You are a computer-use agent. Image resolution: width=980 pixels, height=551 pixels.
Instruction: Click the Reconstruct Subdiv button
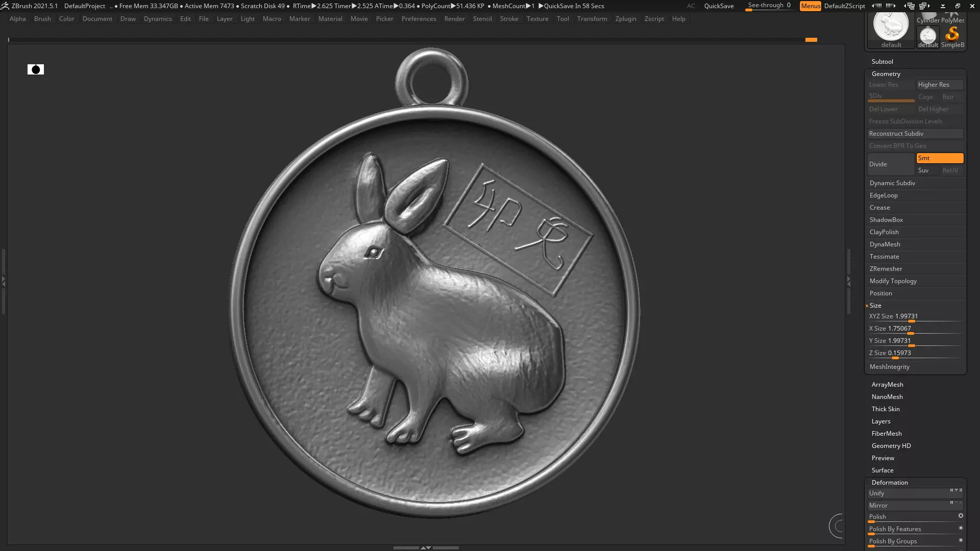[x=915, y=134]
